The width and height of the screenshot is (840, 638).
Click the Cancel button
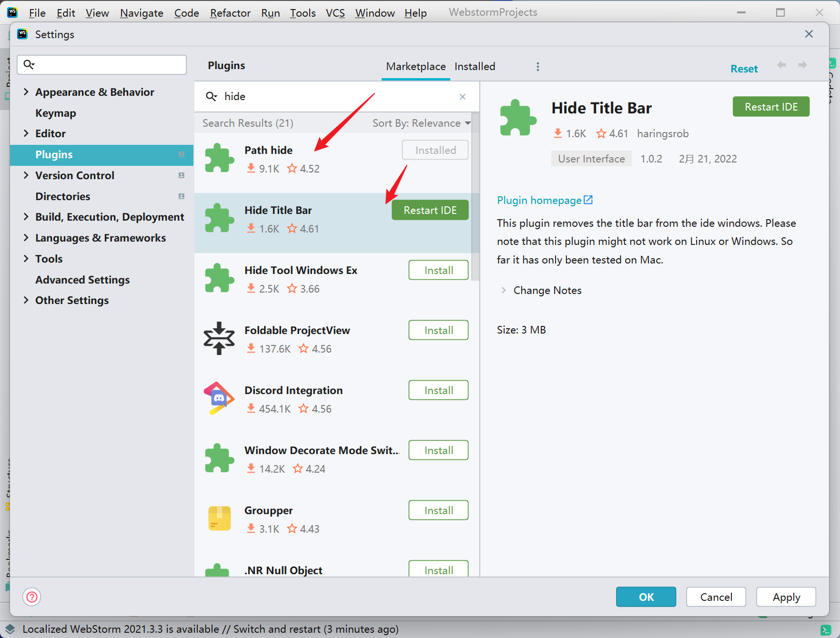click(716, 597)
